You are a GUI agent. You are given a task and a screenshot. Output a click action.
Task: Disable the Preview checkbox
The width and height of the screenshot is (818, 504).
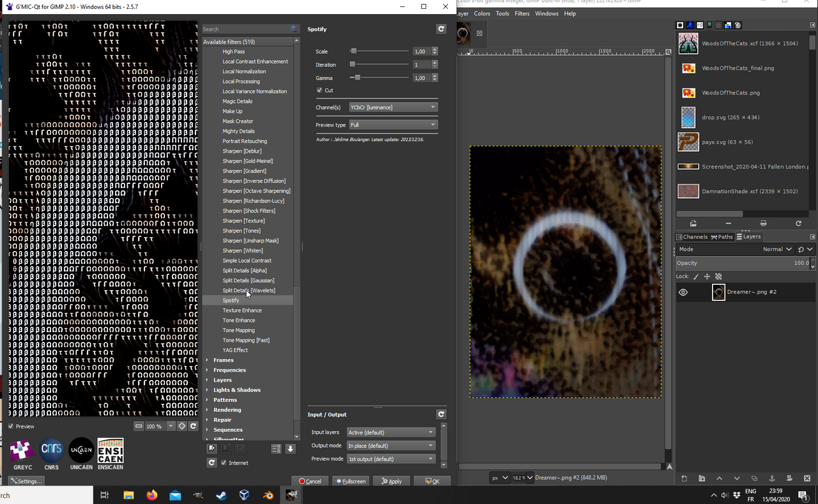(11, 426)
